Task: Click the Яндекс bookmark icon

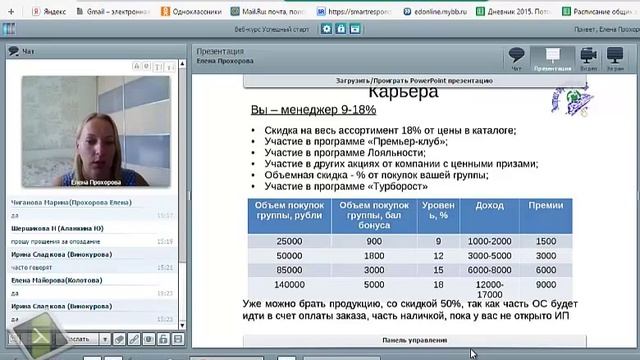Action: point(36,11)
